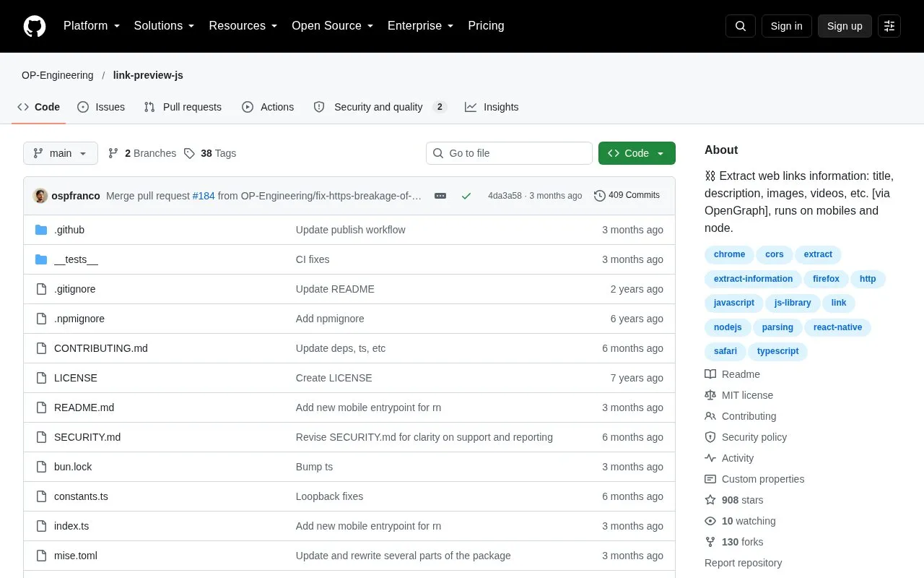
Task: Click the eye icon beside 10 watching
Action: click(710, 521)
